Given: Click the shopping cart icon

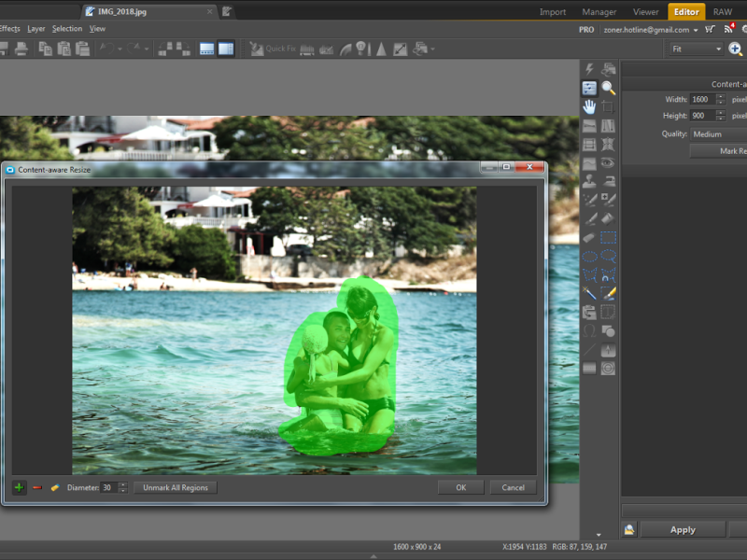Looking at the screenshot, I should [711, 30].
